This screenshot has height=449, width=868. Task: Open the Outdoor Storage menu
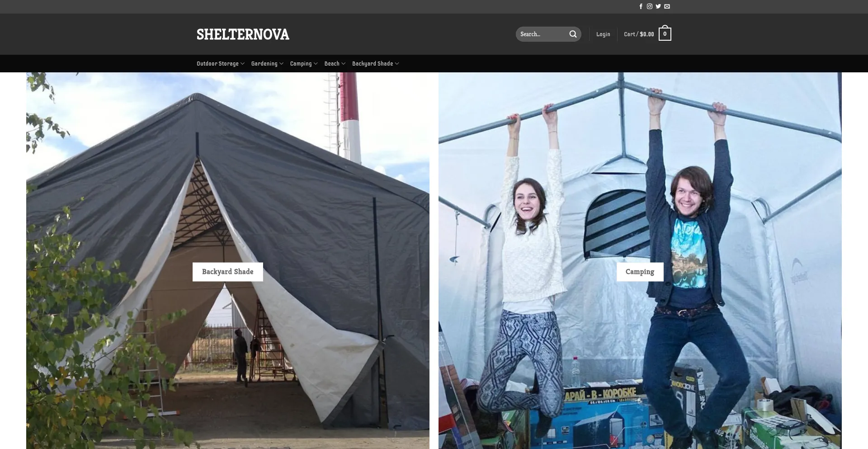pos(217,64)
